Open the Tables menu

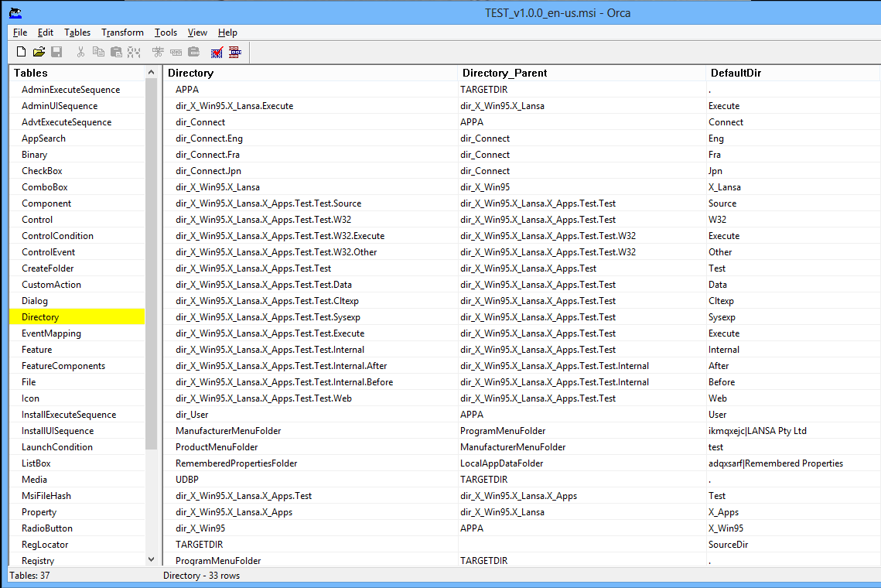click(x=77, y=32)
